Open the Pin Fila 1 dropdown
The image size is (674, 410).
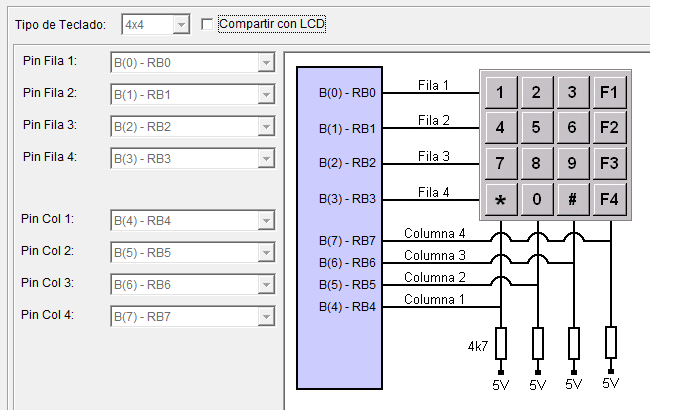coord(193,63)
